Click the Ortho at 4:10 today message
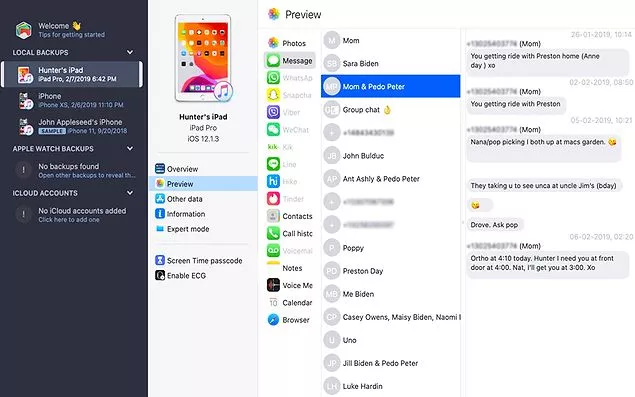Viewport: 635px width, 397px height. (x=548, y=264)
